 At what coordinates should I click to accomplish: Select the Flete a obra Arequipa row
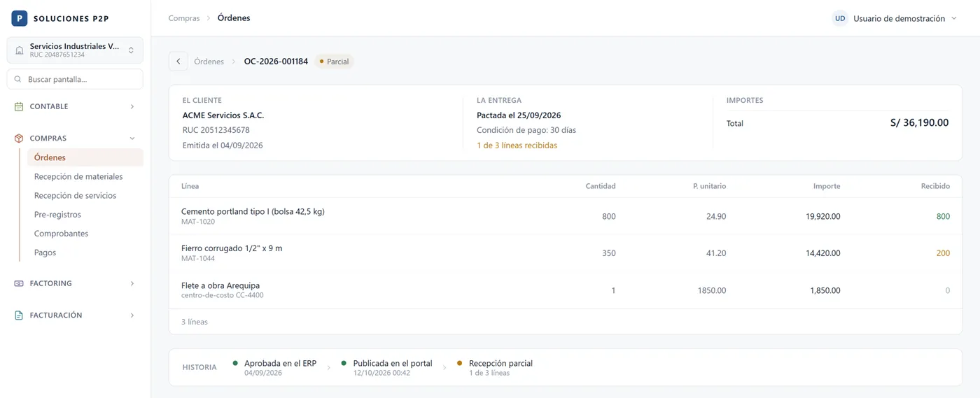point(566,290)
